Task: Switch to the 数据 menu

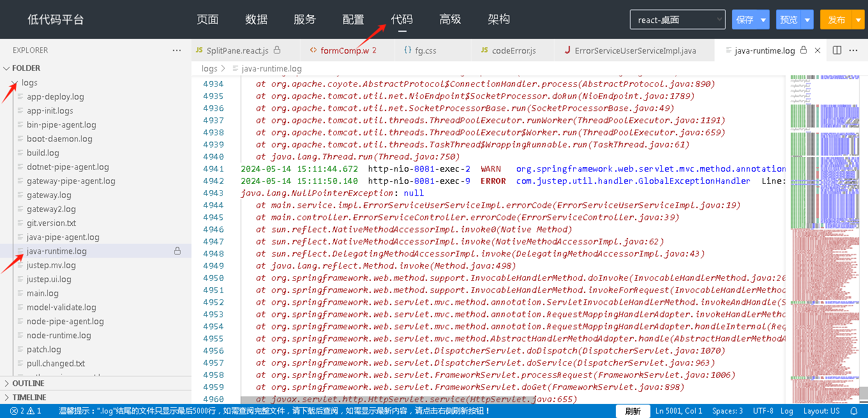Action: click(256, 20)
